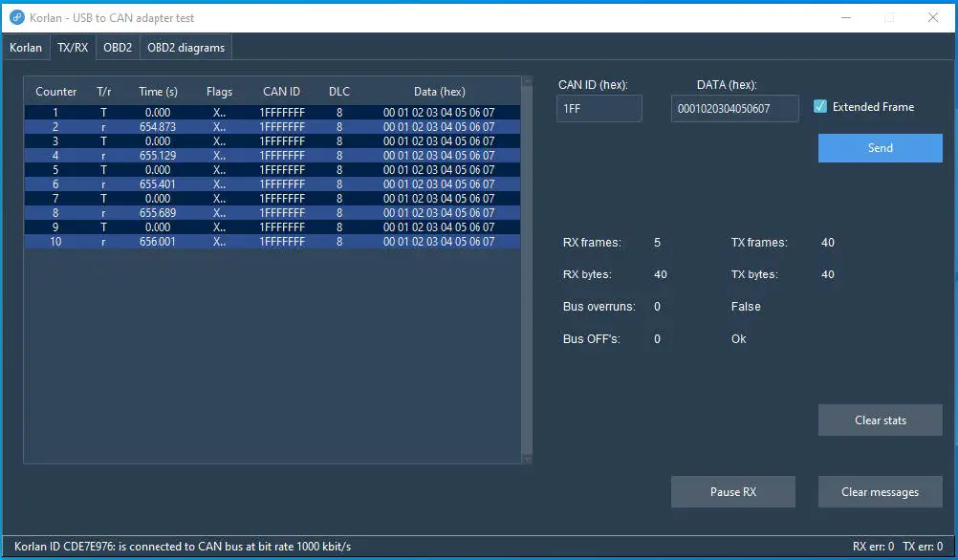Click the Flags column header
The width and height of the screenshot is (958, 560).
click(x=219, y=91)
